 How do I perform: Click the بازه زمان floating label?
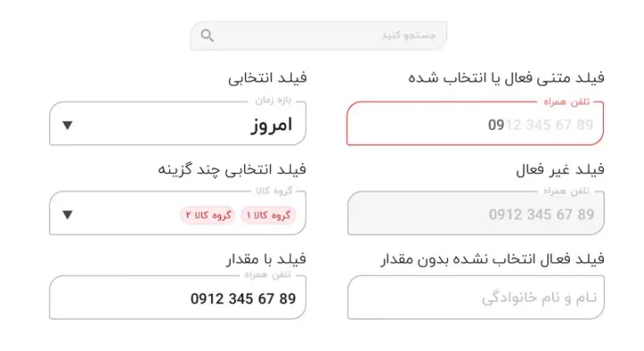point(273,100)
